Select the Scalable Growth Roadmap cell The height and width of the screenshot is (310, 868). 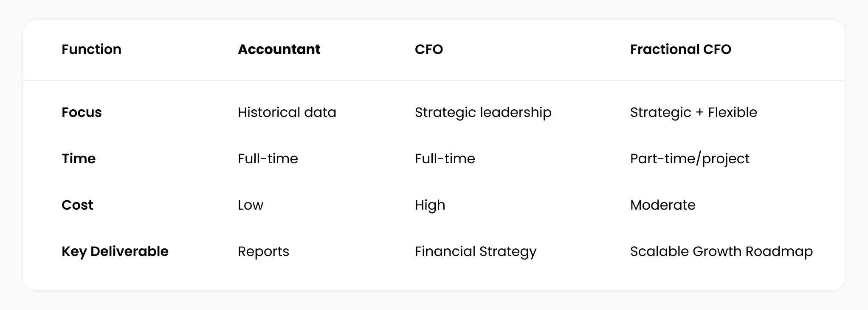[x=721, y=252]
